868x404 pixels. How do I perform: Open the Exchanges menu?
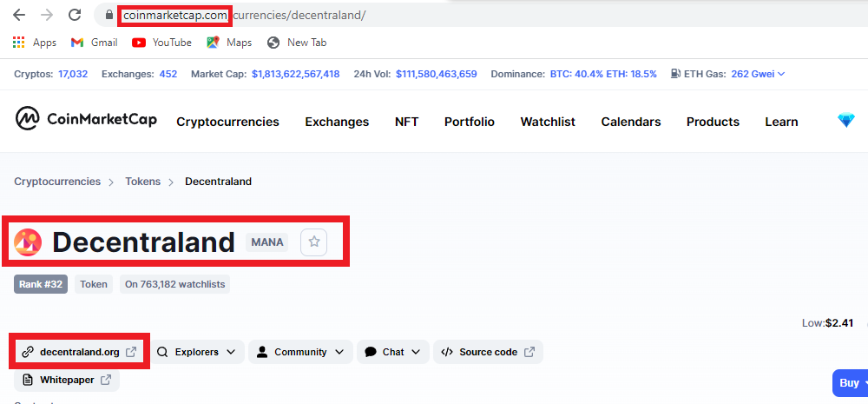pyautogui.click(x=337, y=122)
